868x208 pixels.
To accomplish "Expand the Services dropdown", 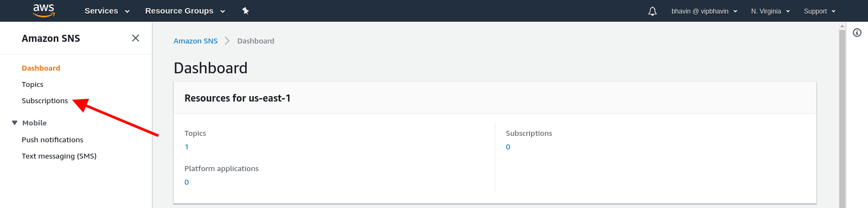I will point(107,11).
